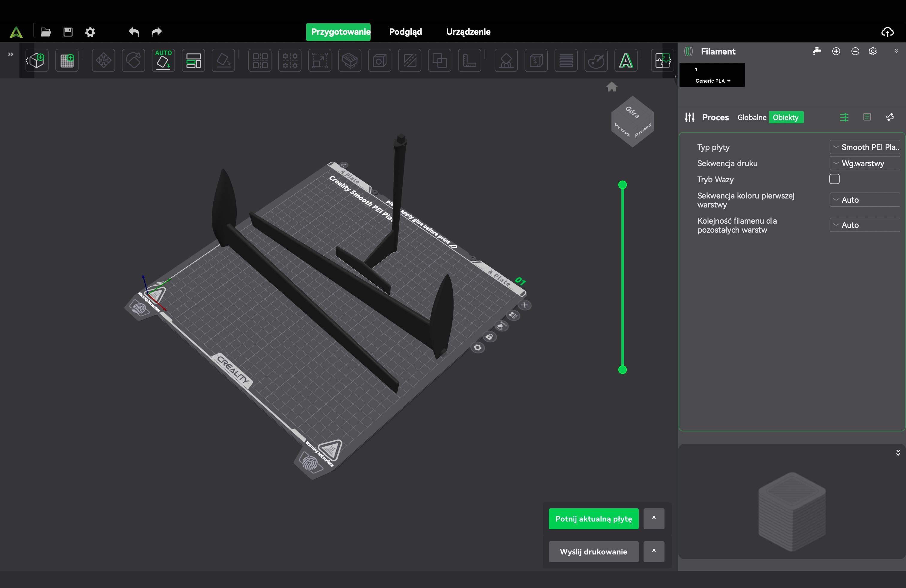Open the Seam painting cube icon
906x588 pixels.
point(536,60)
